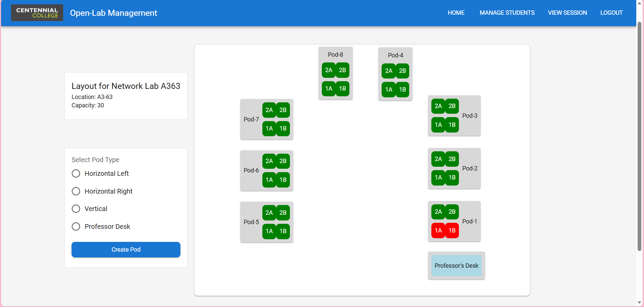The width and height of the screenshot is (644, 307).
Task: Select seat 1B in Pod-5
Action: point(283,231)
